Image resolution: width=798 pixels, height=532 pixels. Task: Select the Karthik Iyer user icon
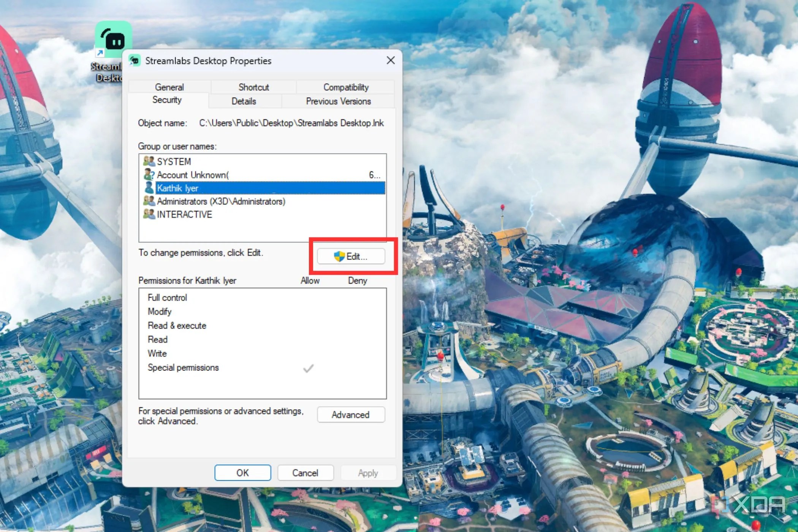(x=148, y=188)
